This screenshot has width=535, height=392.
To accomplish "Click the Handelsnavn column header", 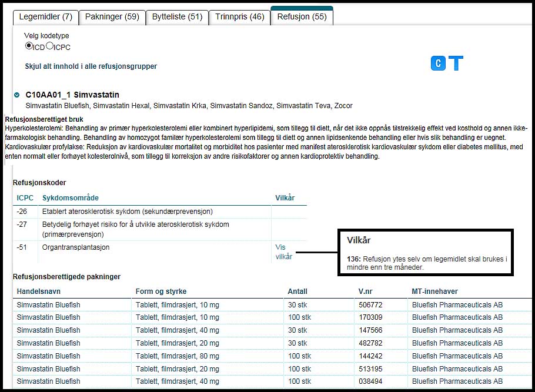I will (39, 292).
